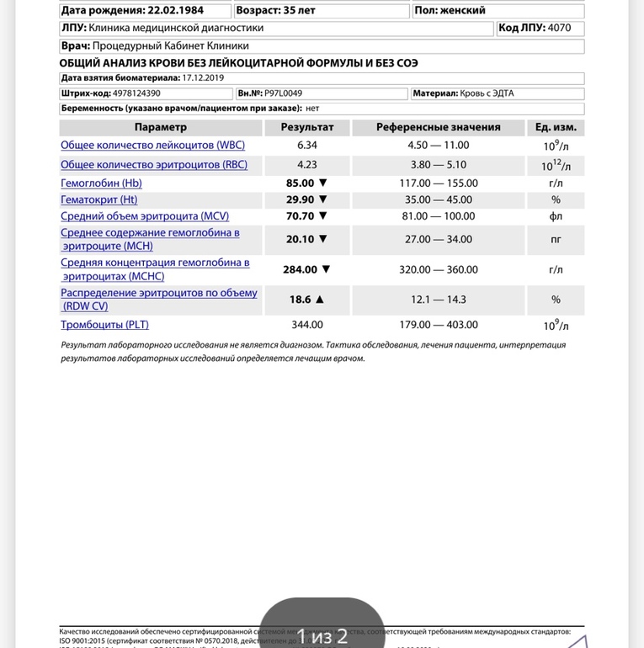Open the Гемоглобин (Hb) parameter link
The width and height of the screenshot is (644, 648).
101,183
